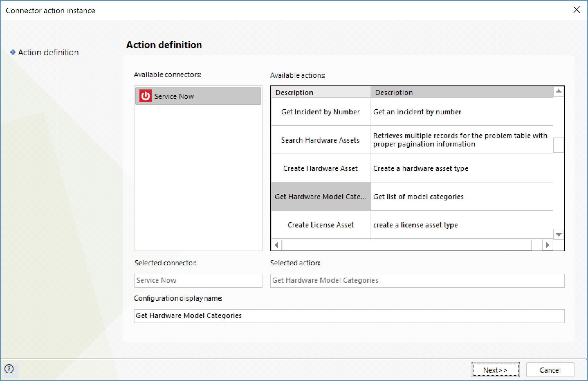The width and height of the screenshot is (588, 381).
Task: Click actions list scroll right arrow
Action: 547,245
